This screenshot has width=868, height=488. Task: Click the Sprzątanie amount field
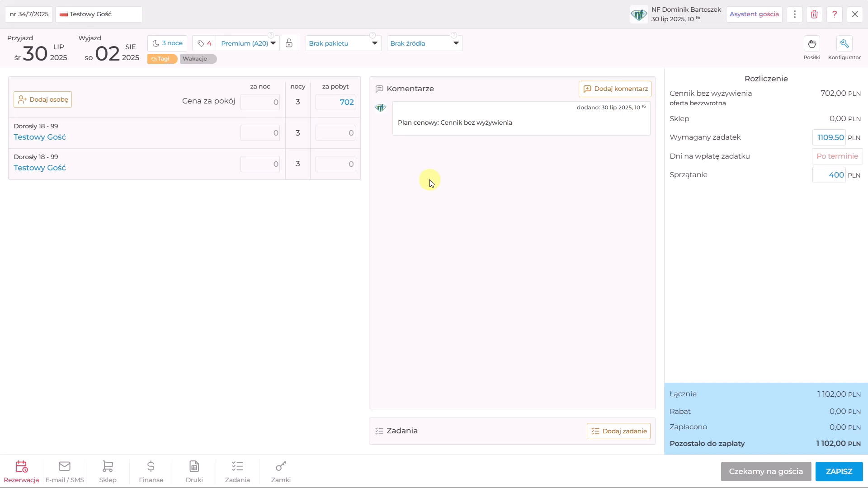[x=829, y=175]
